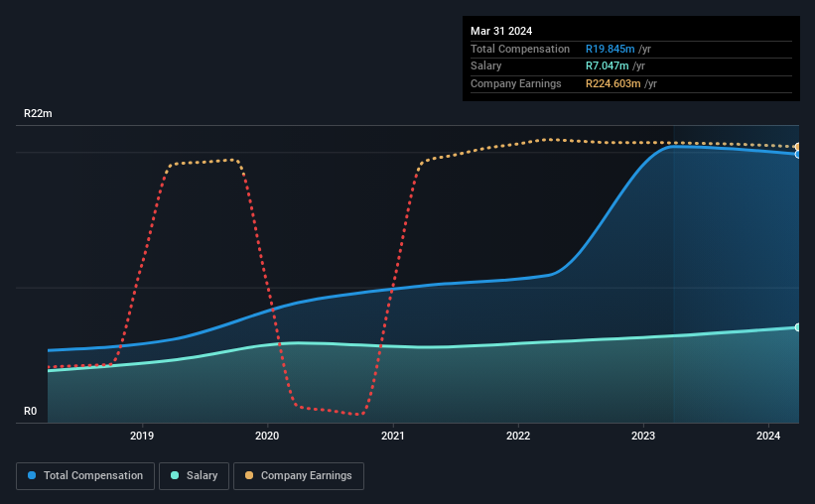
Task: Select the 2021 axis label
Action: [392, 436]
